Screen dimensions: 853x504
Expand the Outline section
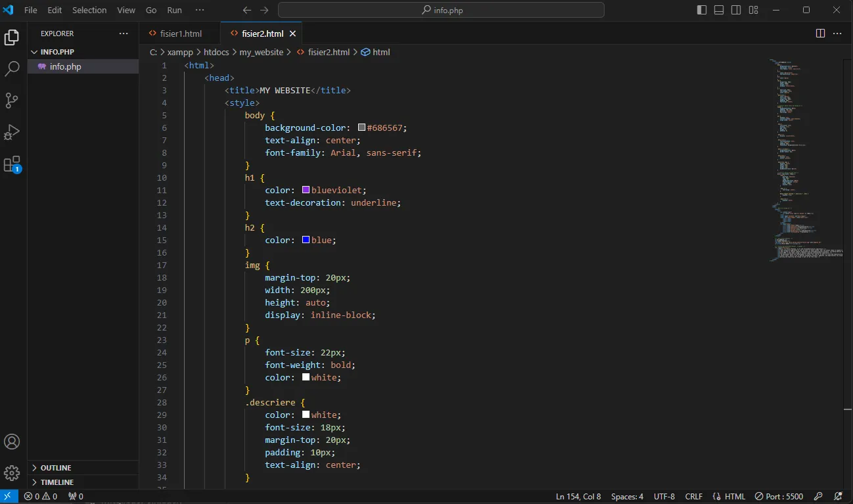[56, 468]
